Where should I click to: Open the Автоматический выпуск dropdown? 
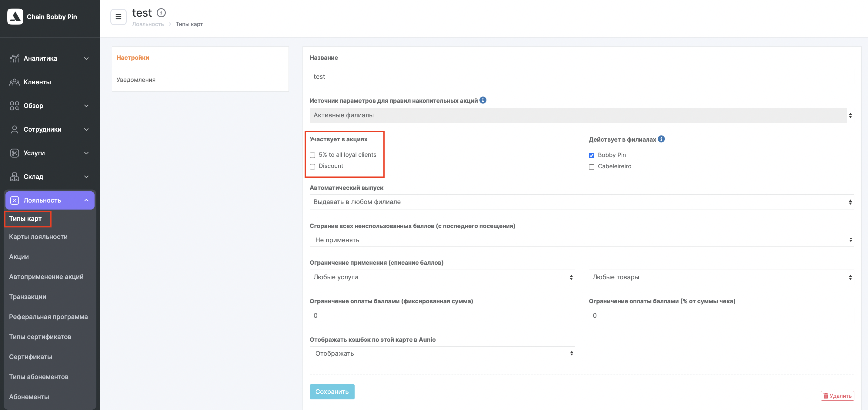(x=582, y=202)
